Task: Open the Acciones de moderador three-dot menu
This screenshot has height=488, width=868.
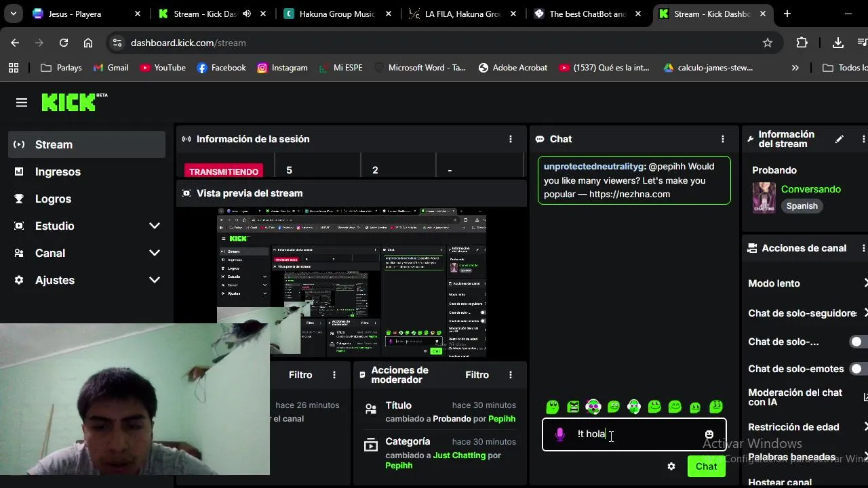Action: 511,375
